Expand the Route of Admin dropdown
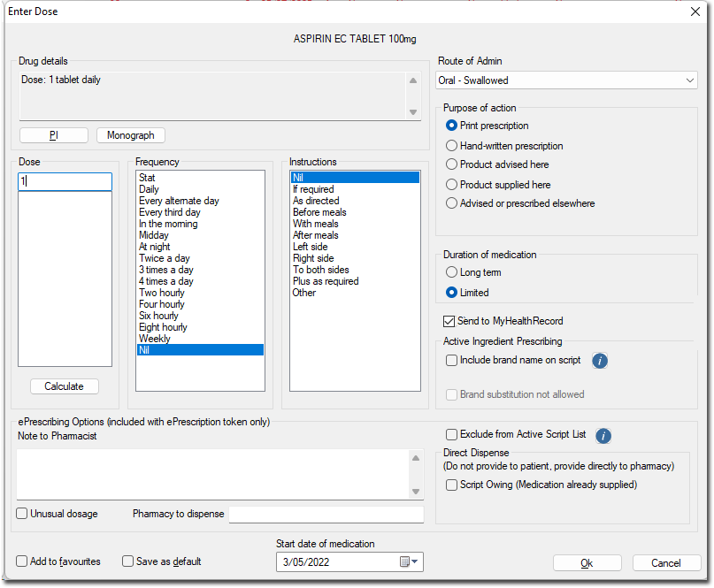Image resolution: width=714 pixels, height=588 pixels. pyautogui.click(x=690, y=80)
